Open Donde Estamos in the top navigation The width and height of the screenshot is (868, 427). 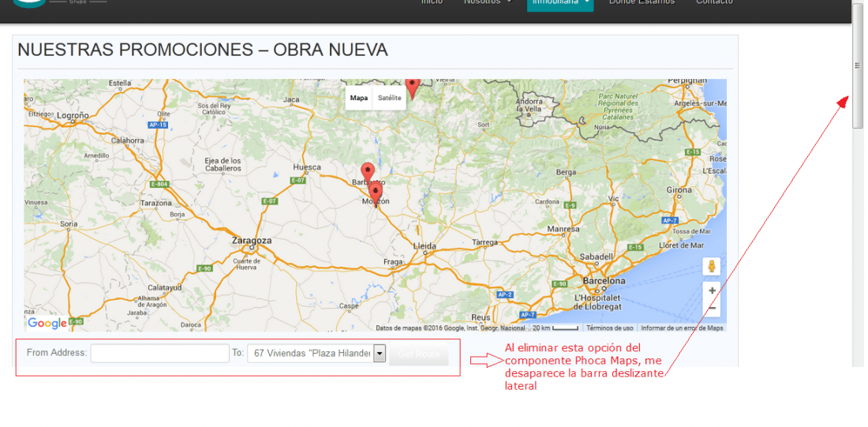pyautogui.click(x=642, y=2)
